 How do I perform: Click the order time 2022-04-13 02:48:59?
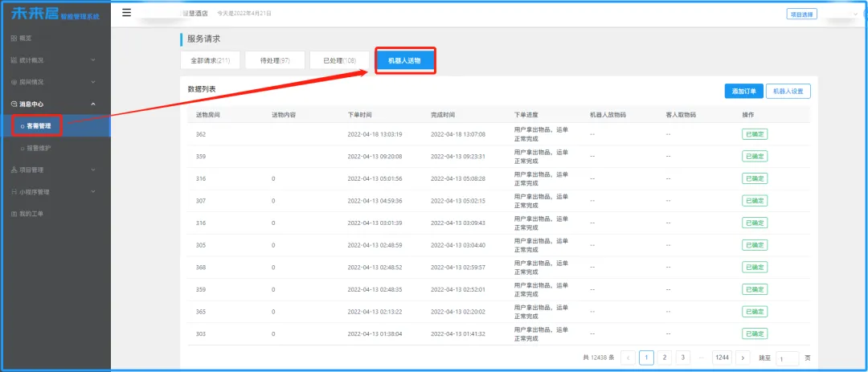pyautogui.click(x=375, y=245)
